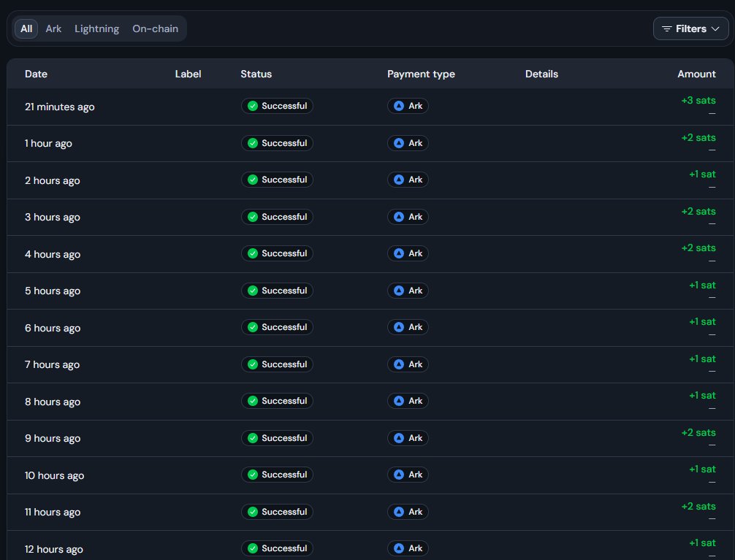The image size is (735, 560).
Task: Switch to the Ark tab
Action: 53,28
